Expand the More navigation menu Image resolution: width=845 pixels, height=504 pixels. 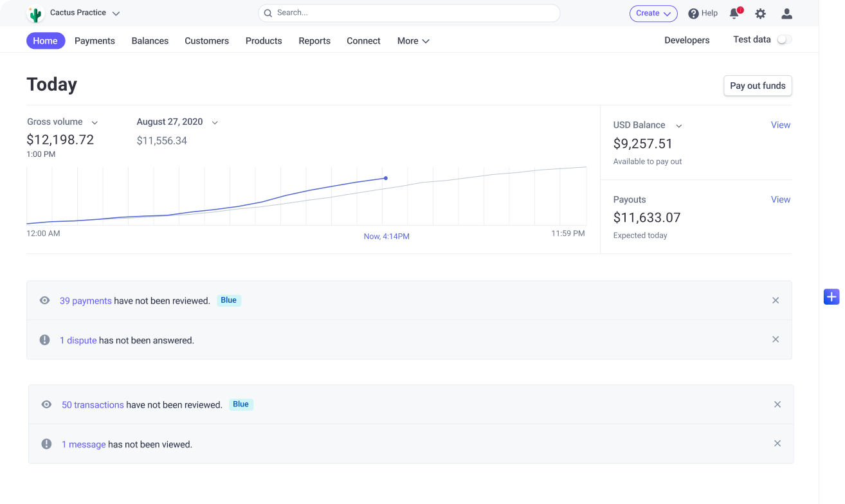click(412, 40)
